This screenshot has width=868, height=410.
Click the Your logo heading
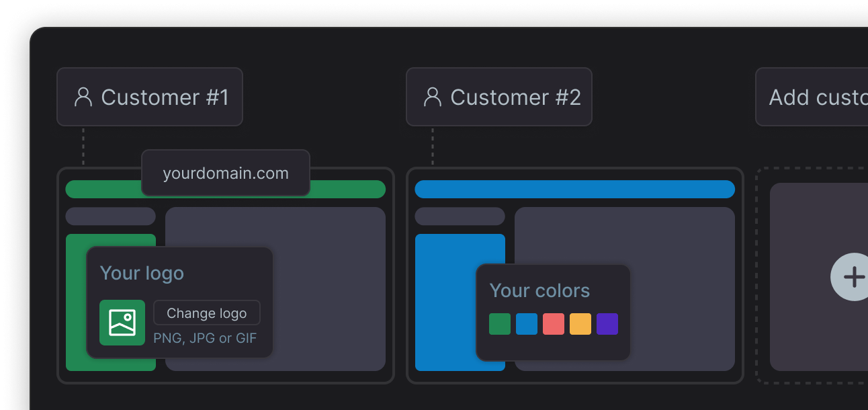[142, 274]
